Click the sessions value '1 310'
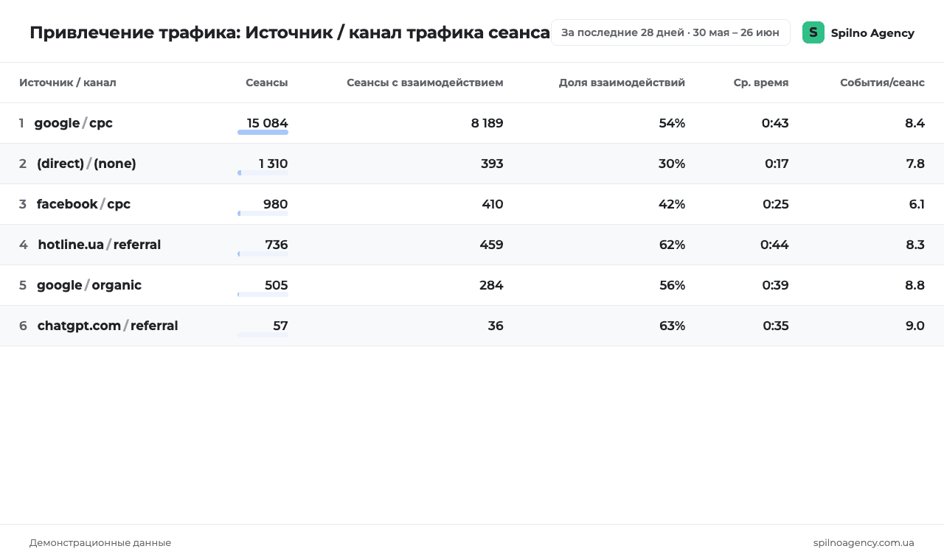The width and height of the screenshot is (944, 560). (273, 164)
